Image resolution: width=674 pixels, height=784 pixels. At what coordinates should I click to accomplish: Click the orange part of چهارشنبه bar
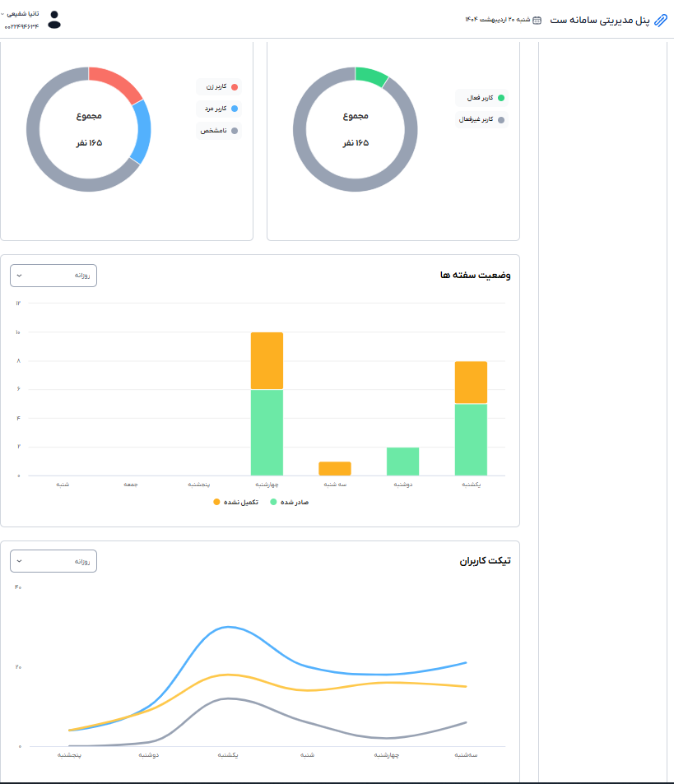267,360
